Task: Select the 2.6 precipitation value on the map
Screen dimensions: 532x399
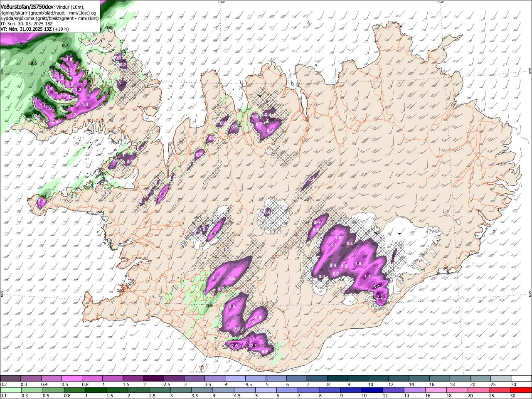Action: (234, 346)
